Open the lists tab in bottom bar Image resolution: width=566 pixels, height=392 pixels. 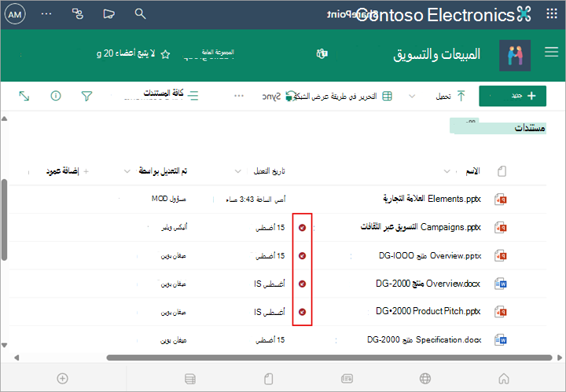click(190, 379)
